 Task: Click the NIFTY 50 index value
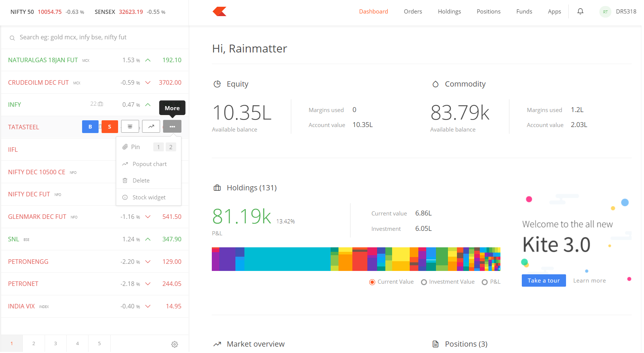coord(50,12)
